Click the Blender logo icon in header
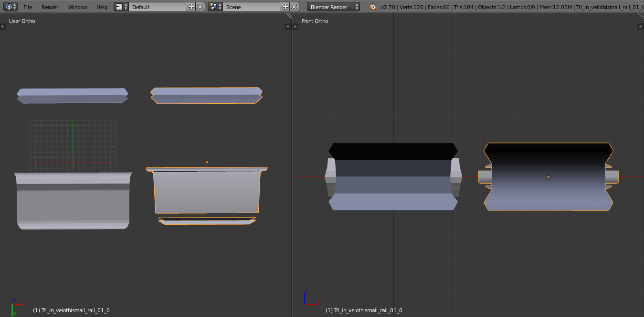The height and width of the screenshot is (317, 644). point(372,7)
